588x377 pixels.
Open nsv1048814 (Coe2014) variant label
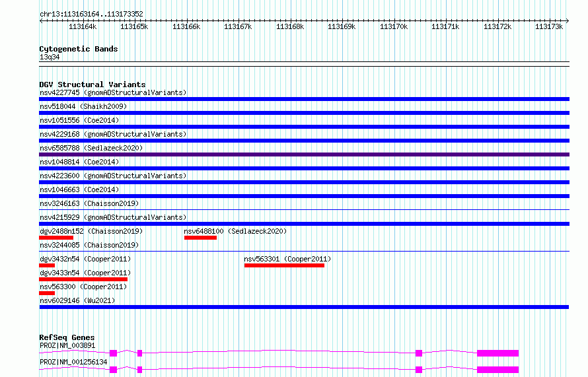79,162
